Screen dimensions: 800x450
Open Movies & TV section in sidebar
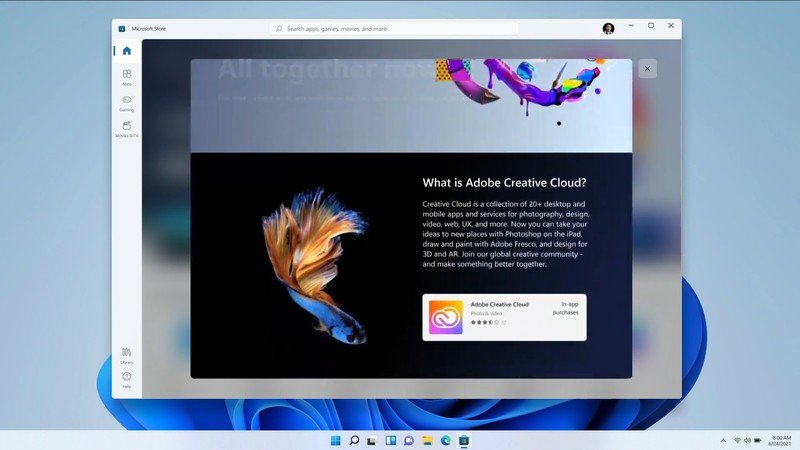127,128
